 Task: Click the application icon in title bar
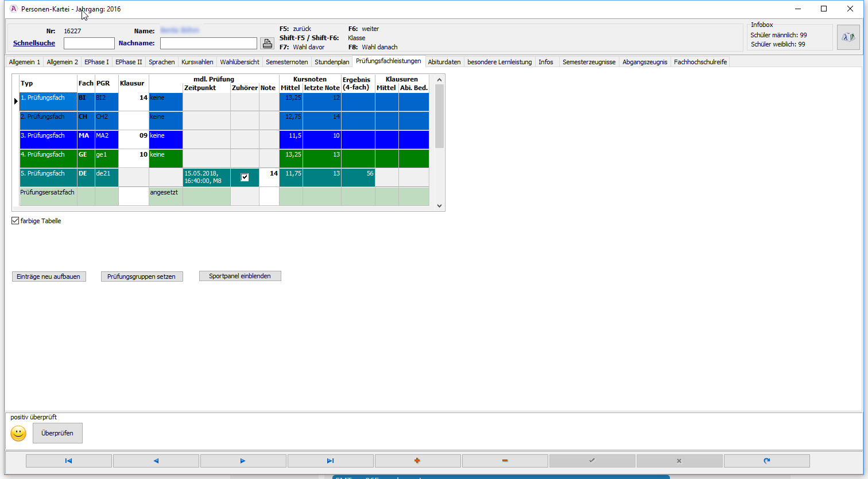tap(14, 9)
